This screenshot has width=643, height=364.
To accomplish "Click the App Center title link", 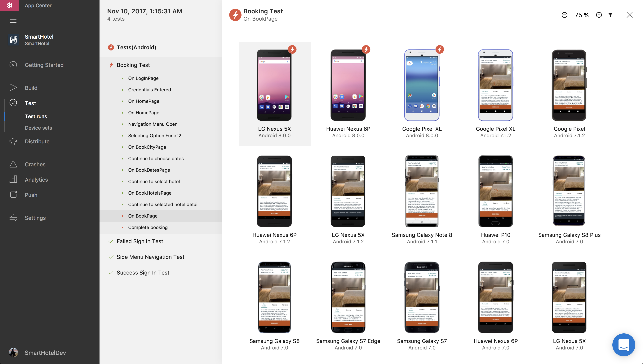I will [x=38, y=6].
